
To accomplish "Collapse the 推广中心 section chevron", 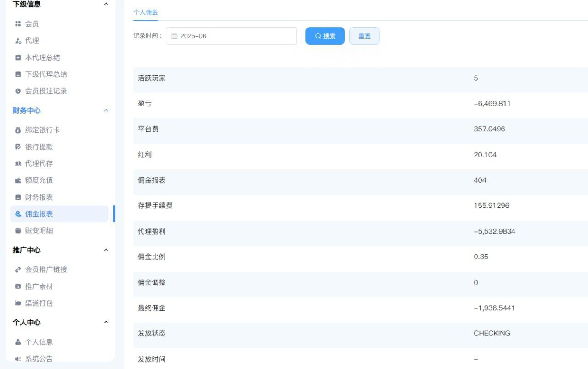I will pyautogui.click(x=106, y=250).
